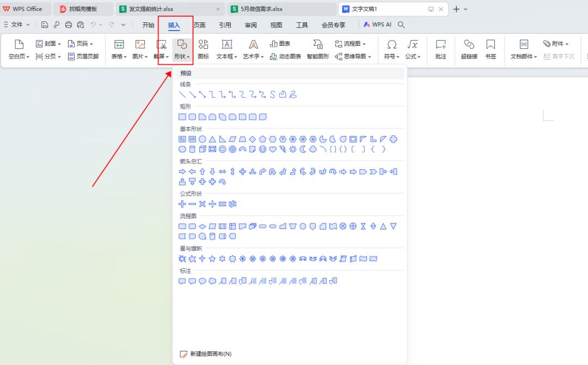Open 页眉页脚 header and footer
This screenshot has height=365, width=588.
pos(83,56)
